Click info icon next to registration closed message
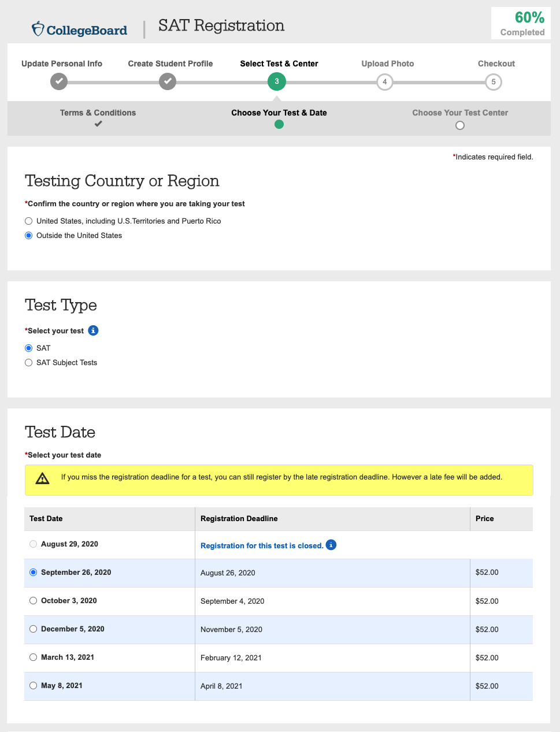 tap(331, 545)
